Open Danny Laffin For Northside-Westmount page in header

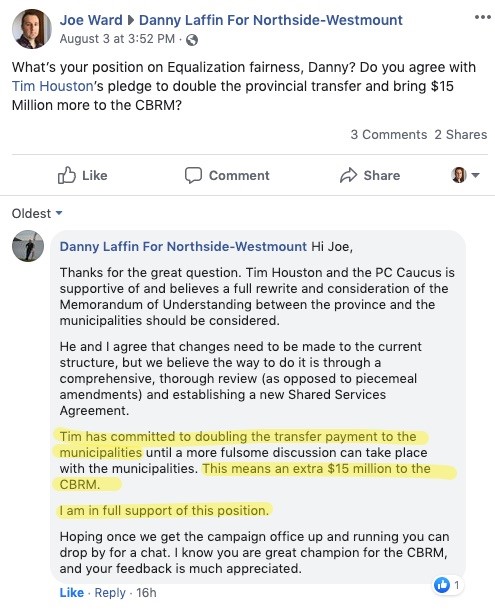click(x=271, y=20)
